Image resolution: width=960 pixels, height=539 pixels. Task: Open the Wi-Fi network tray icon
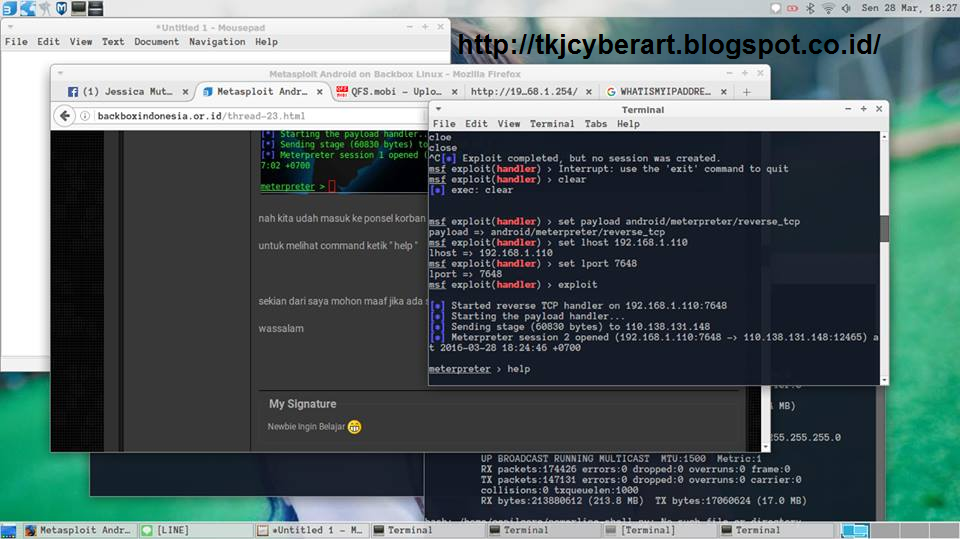tap(828, 8)
